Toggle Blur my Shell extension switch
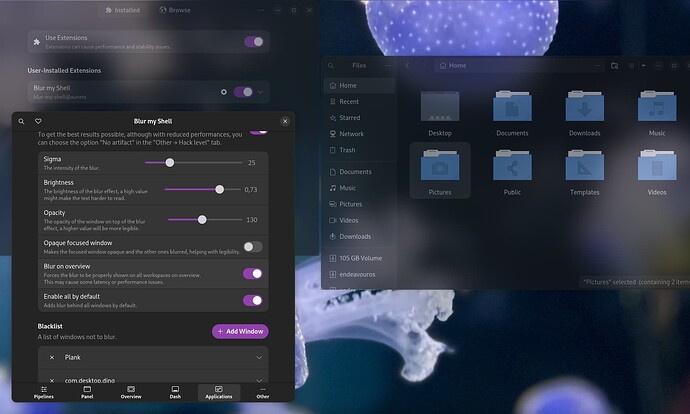690x414 pixels. 243,92
